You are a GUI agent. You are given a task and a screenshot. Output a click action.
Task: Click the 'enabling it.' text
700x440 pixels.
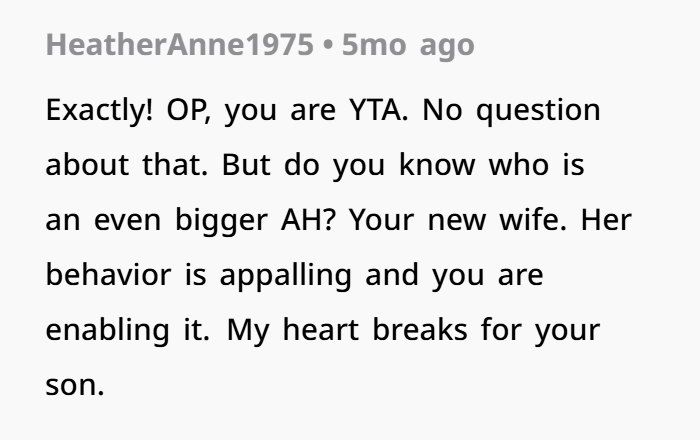(128, 331)
